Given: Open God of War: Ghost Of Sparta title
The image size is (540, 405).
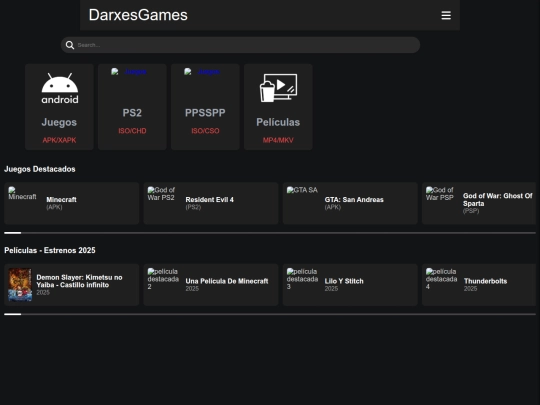Looking at the screenshot, I should pos(498,200).
